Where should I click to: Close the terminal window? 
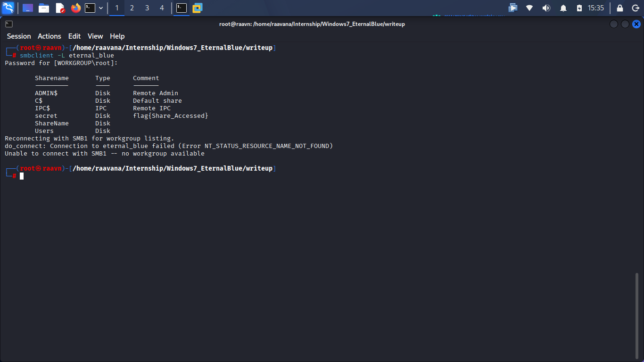point(636,24)
